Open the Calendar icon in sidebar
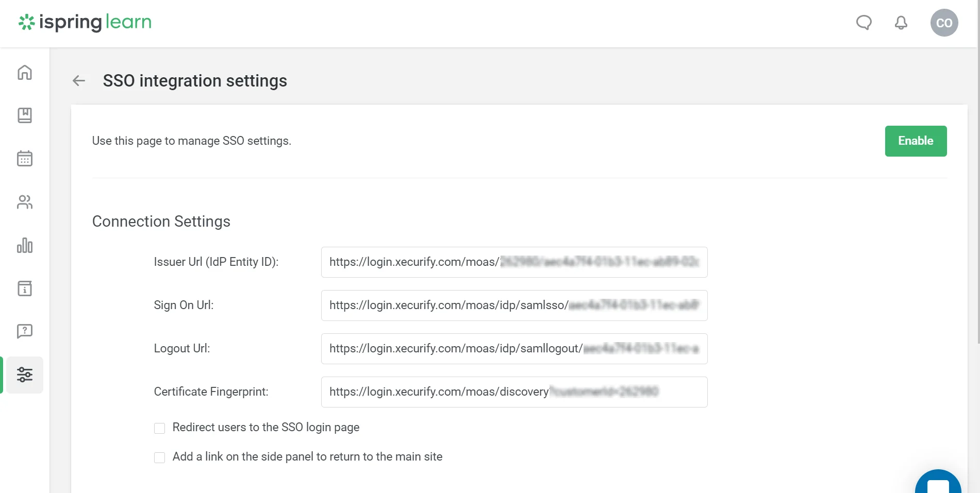 pos(25,159)
